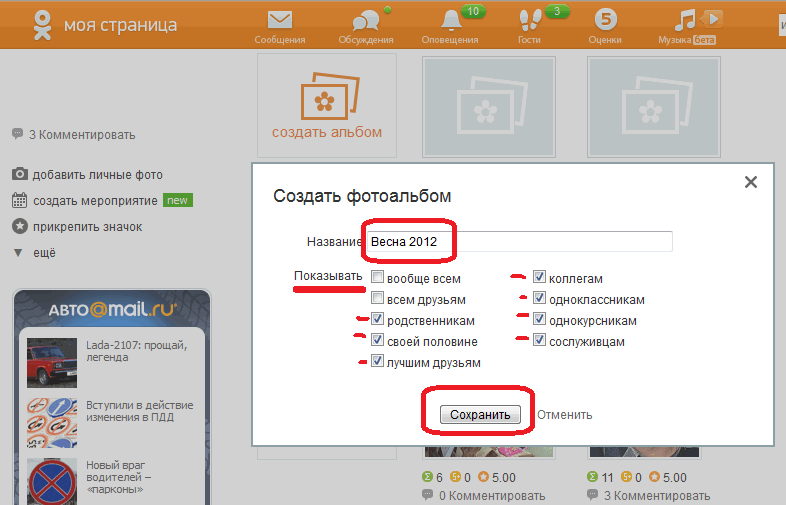
Task: Click the Odnoklassniki logo icon
Action: pyautogui.click(x=42, y=26)
